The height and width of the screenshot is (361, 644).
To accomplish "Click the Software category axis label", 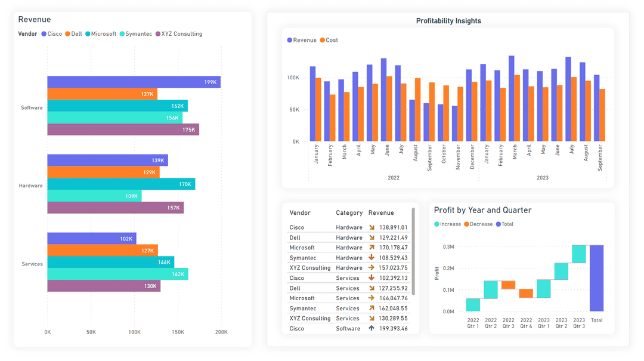I will tap(32, 108).
